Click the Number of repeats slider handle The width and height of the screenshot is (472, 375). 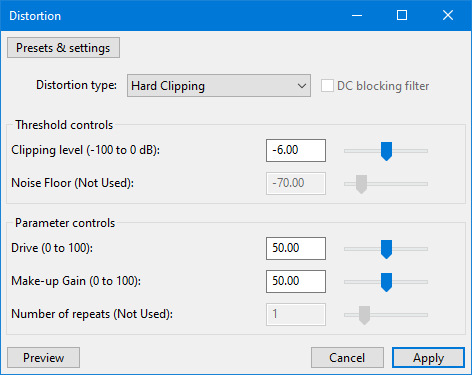(x=364, y=315)
